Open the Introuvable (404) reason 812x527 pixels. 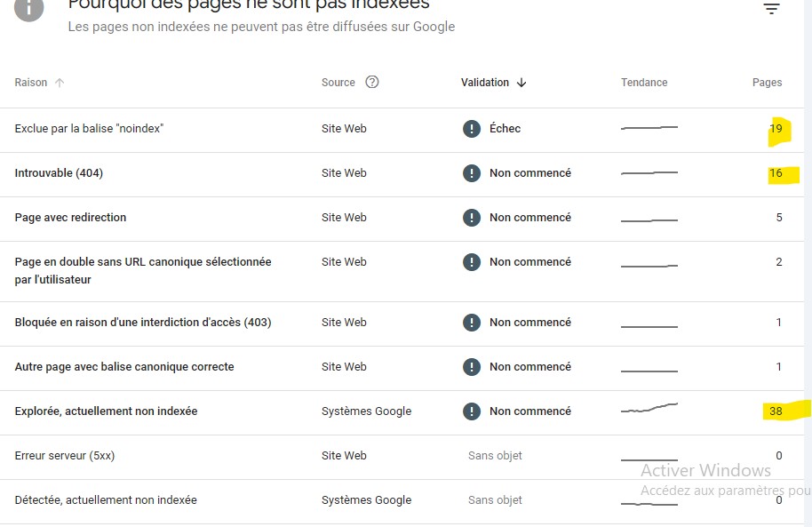pos(59,173)
